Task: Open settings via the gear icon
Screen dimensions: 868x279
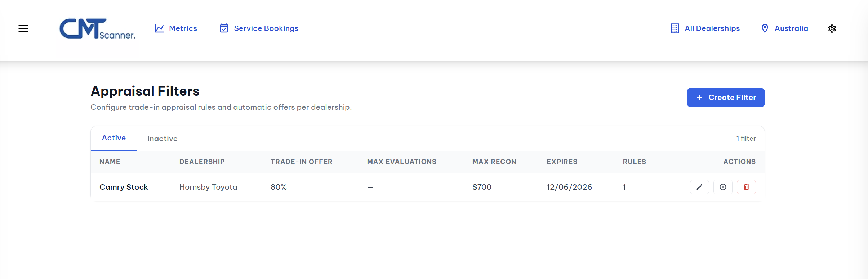Action: coord(832,28)
